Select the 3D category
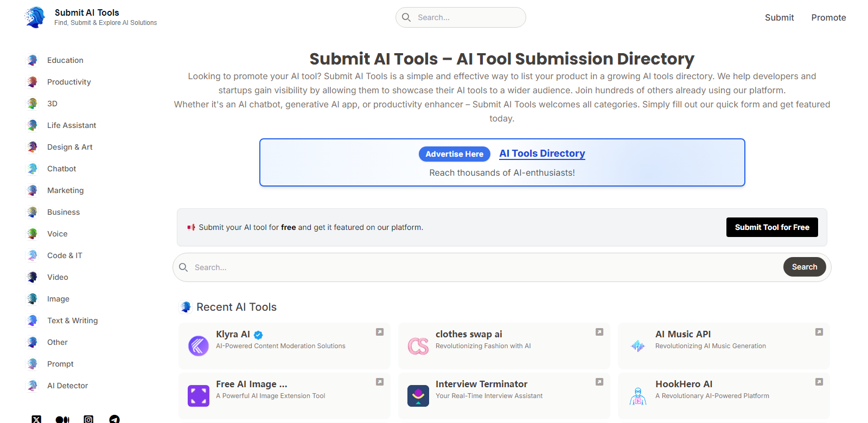The image size is (868, 423). tap(52, 104)
